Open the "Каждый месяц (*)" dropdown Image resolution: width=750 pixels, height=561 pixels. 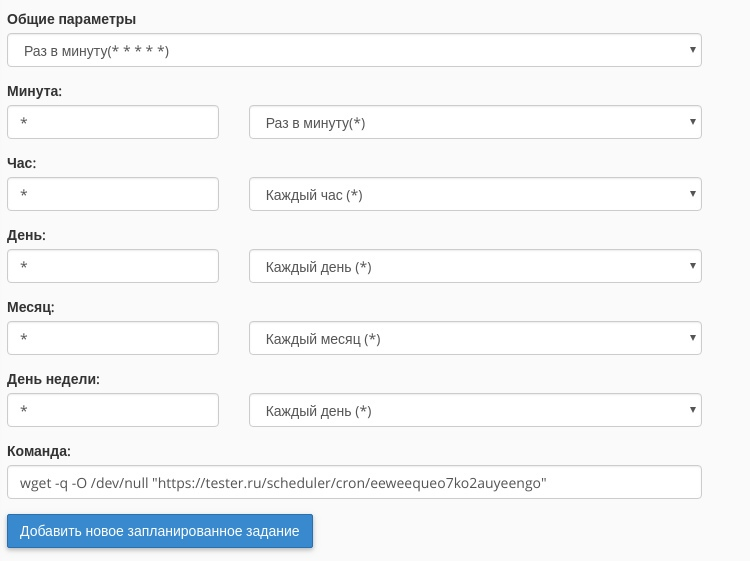click(x=475, y=338)
